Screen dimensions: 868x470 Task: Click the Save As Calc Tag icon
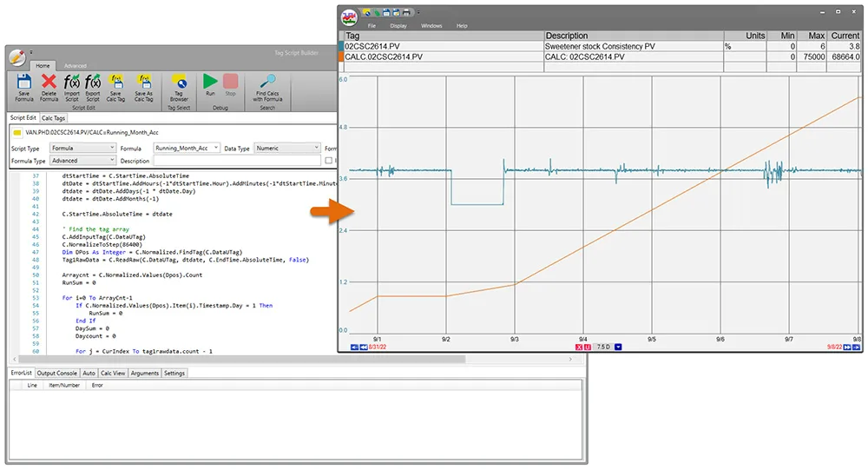click(x=142, y=85)
